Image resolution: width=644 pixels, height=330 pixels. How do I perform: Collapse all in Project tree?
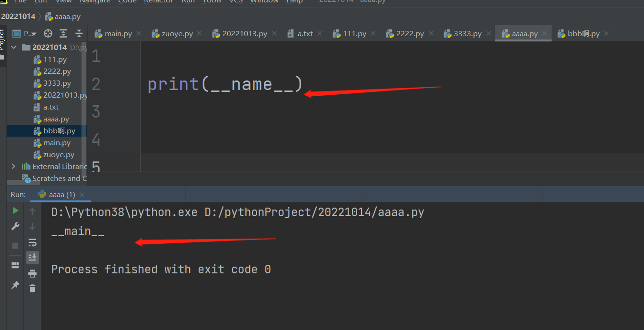coord(79,33)
